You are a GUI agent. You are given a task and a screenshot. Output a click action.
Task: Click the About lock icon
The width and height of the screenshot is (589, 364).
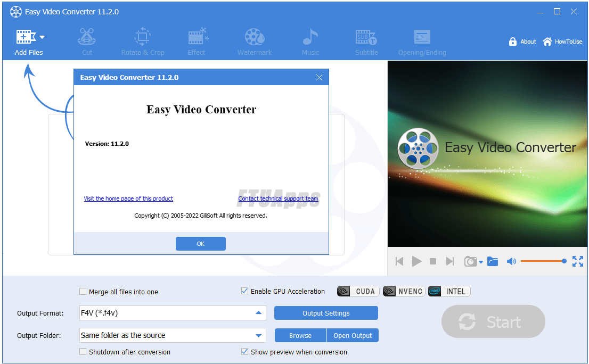tap(513, 42)
